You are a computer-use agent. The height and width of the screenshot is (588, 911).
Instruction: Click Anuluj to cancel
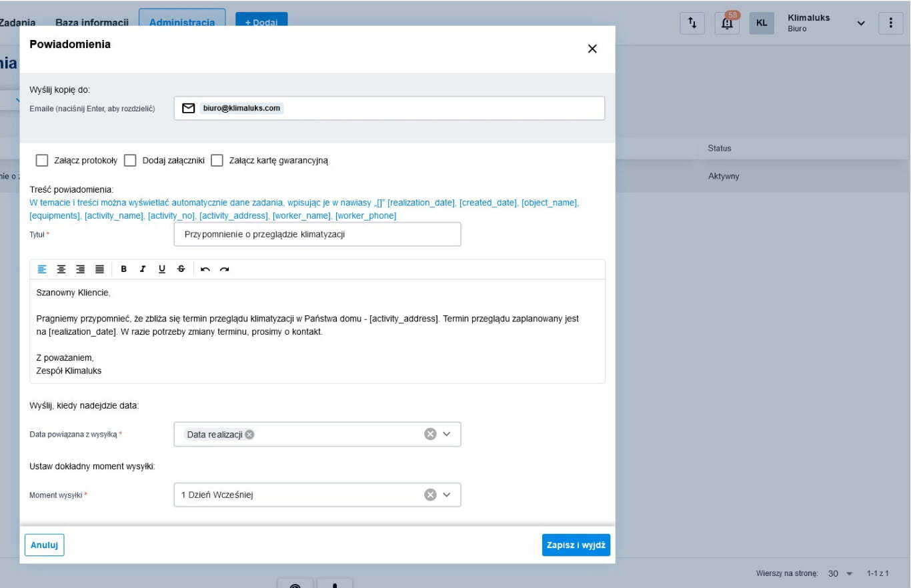coord(45,545)
